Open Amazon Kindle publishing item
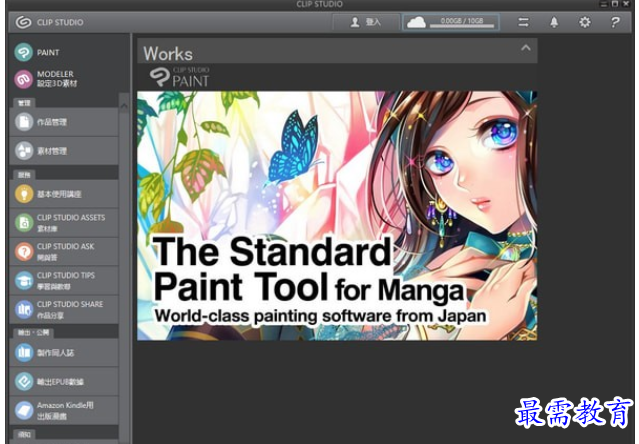Image resolution: width=639 pixels, height=444 pixels. pos(64,410)
